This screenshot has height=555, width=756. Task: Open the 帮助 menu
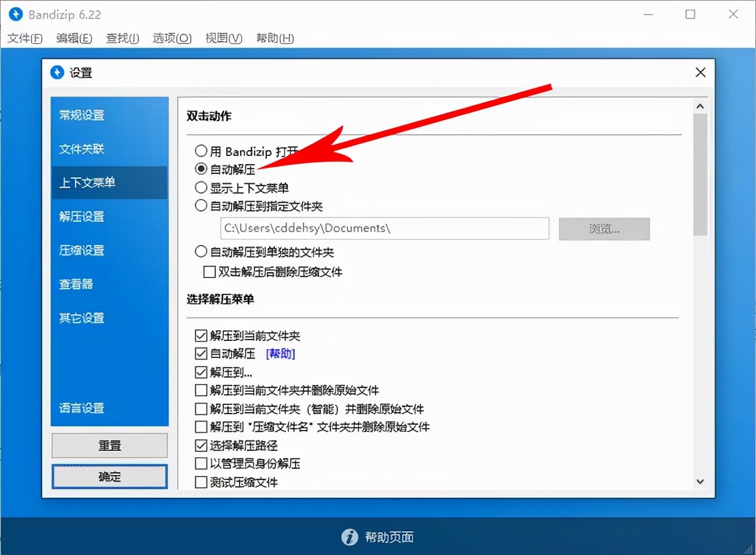click(x=273, y=38)
